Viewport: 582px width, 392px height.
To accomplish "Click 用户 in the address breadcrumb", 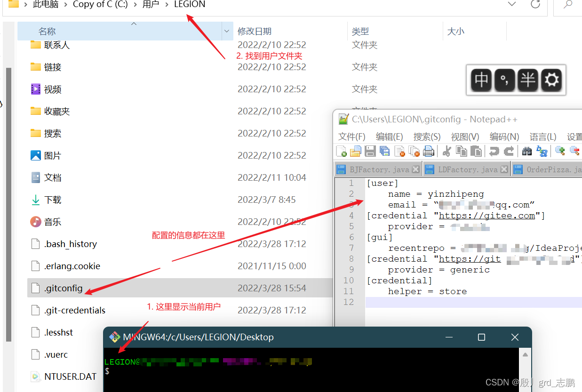I will click(x=151, y=4).
